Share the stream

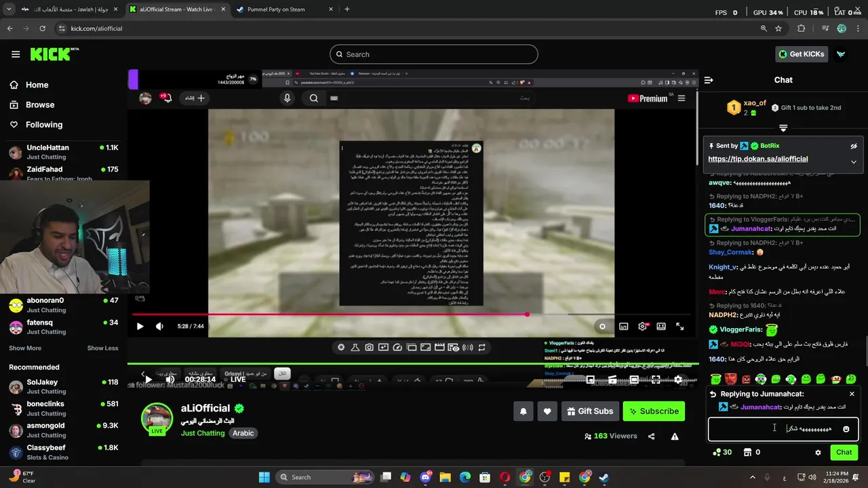point(652,436)
